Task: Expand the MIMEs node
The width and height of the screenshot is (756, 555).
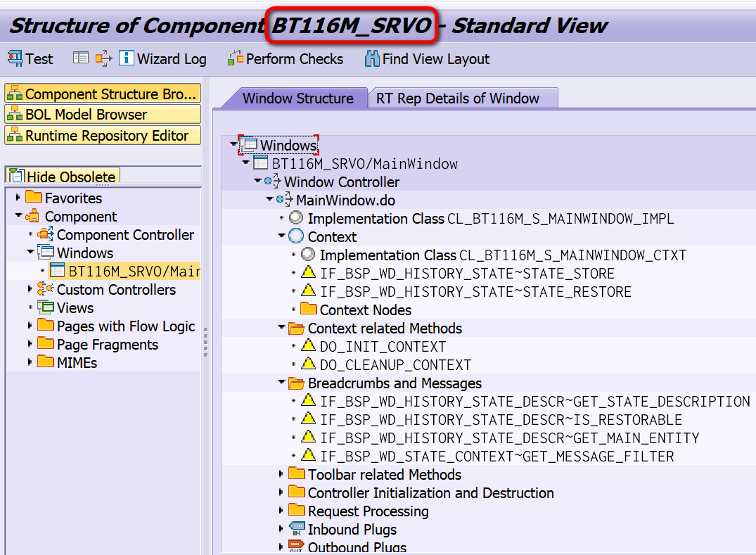Action: (x=30, y=362)
